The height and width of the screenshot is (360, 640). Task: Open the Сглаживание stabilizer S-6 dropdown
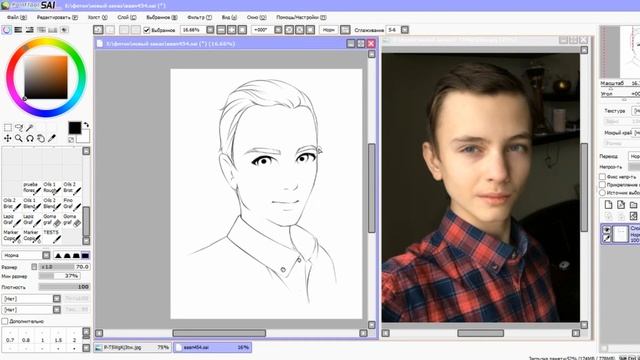[x=405, y=30]
